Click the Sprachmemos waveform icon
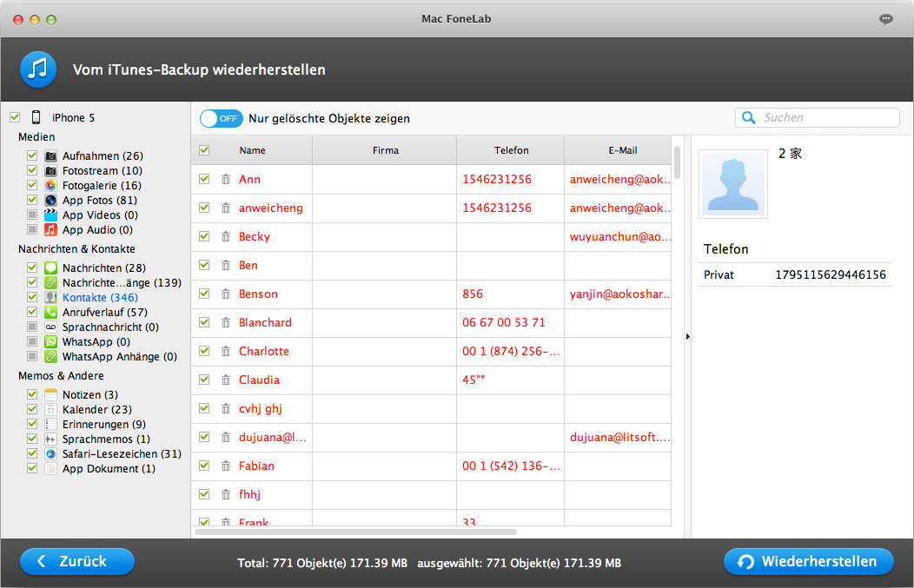The width and height of the screenshot is (914, 588). (x=50, y=439)
